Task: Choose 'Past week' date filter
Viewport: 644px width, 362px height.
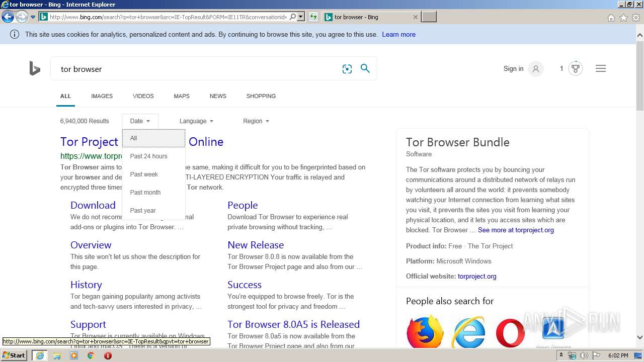Action: (x=153, y=174)
